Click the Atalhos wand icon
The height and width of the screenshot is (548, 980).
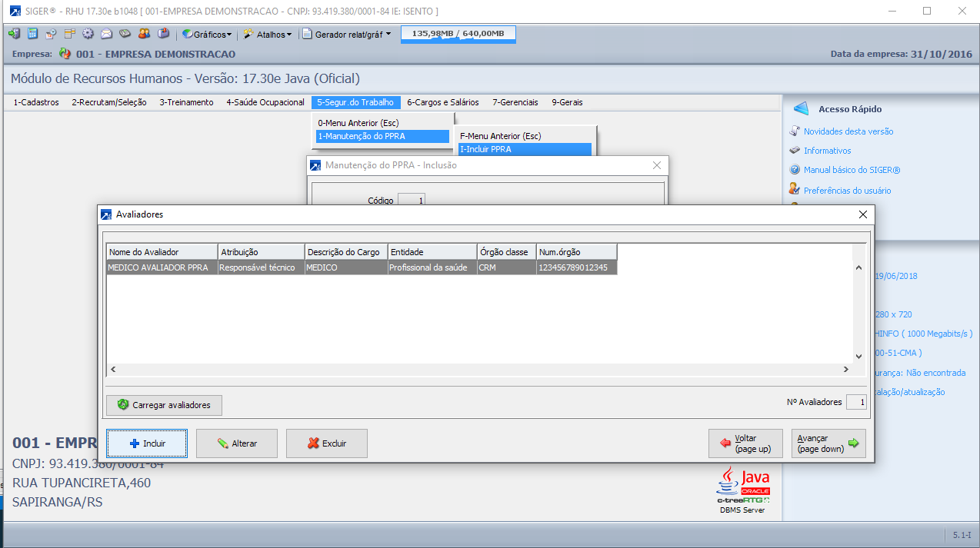[x=248, y=34]
